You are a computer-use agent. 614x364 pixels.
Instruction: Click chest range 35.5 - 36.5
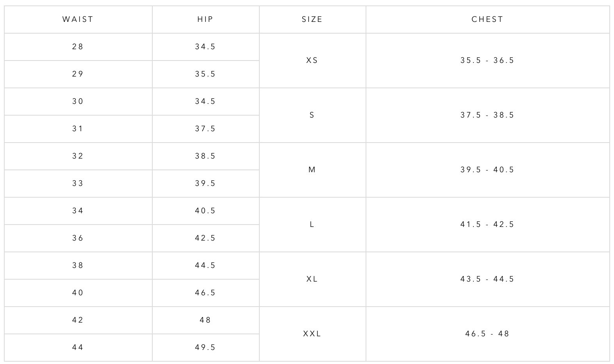point(487,61)
